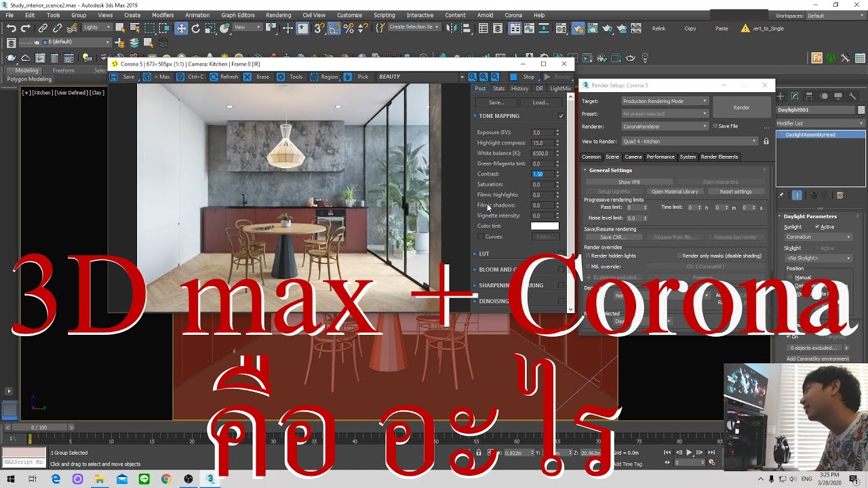This screenshot has height=488, width=868.
Task: Toggle Sunlight Active checkbox
Action: coord(817,227)
